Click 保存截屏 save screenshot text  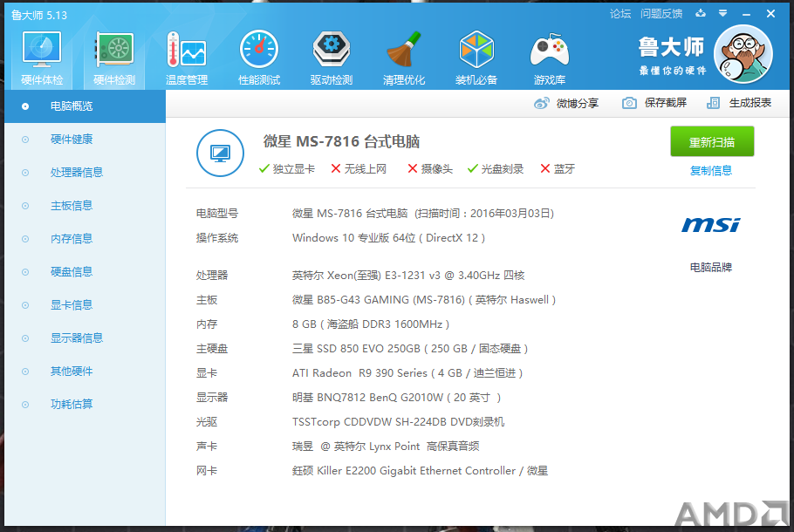[666, 103]
